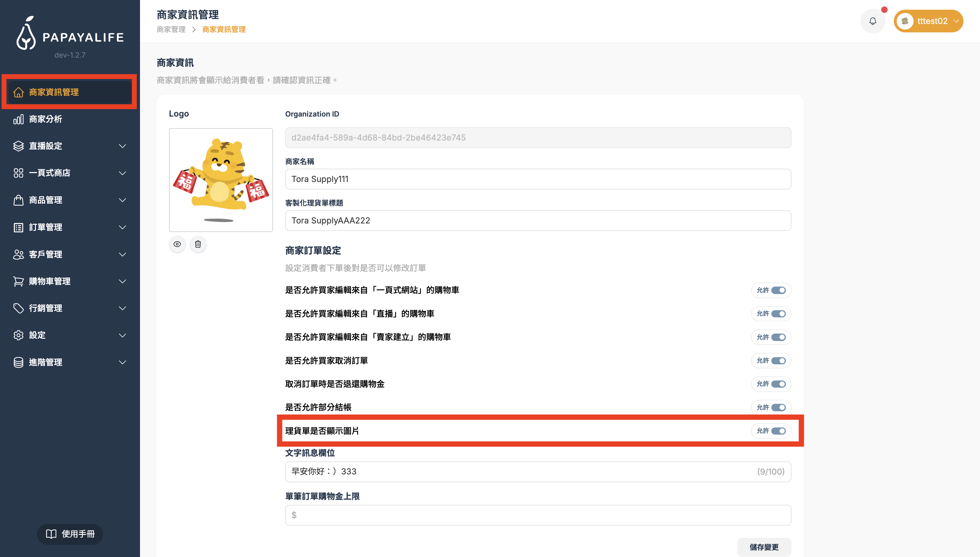Toggle 理貨單是否顯示圖片 switch
The width and height of the screenshot is (980, 557).
tap(778, 431)
